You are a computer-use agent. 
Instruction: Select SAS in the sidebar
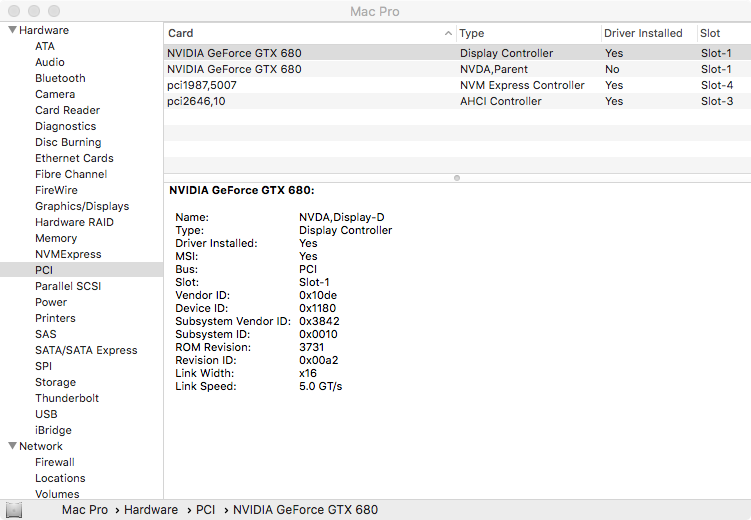pyautogui.click(x=46, y=334)
